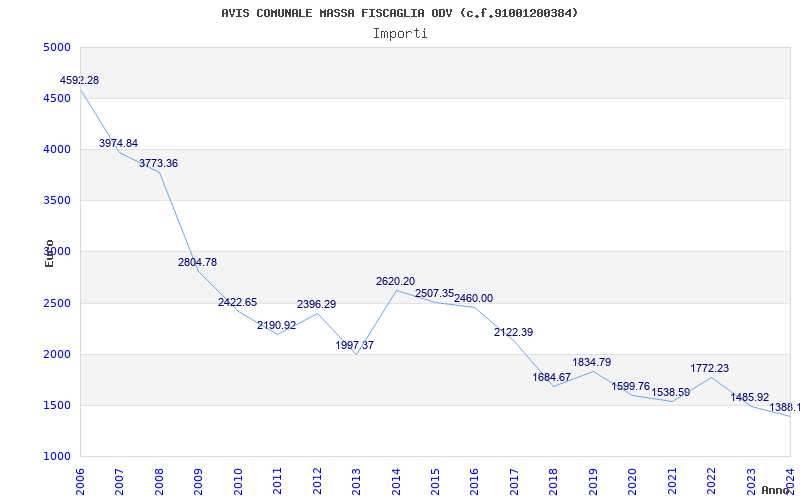This screenshot has height=500, width=800.
Task: Select year 2023 on the x-axis
Action: (751, 481)
